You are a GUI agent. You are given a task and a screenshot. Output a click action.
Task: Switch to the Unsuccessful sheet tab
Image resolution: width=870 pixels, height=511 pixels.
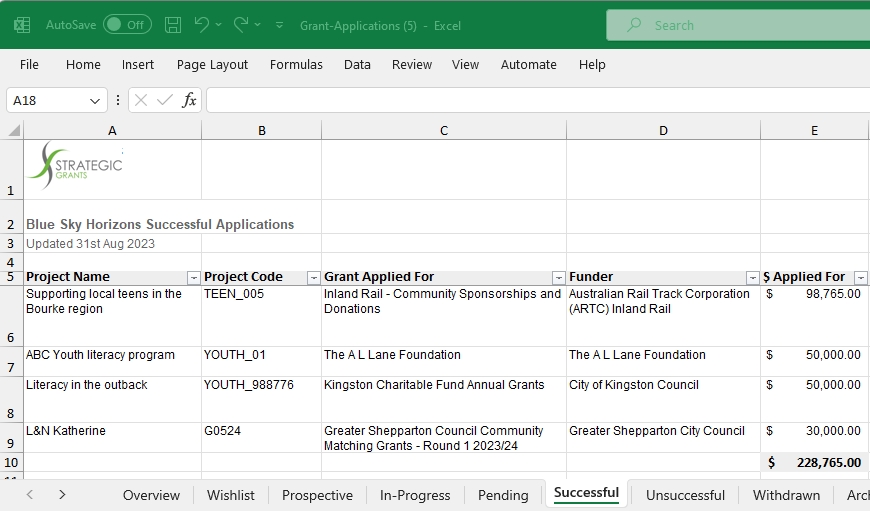tap(685, 495)
